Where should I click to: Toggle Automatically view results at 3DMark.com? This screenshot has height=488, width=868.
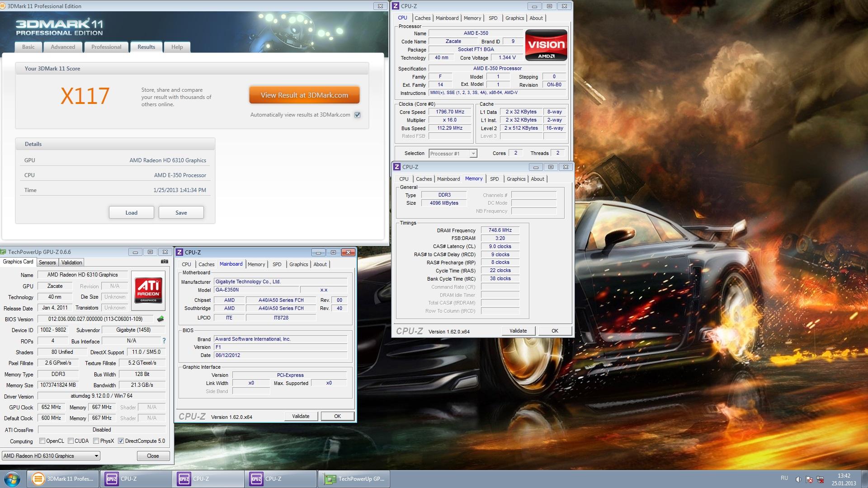click(358, 115)
